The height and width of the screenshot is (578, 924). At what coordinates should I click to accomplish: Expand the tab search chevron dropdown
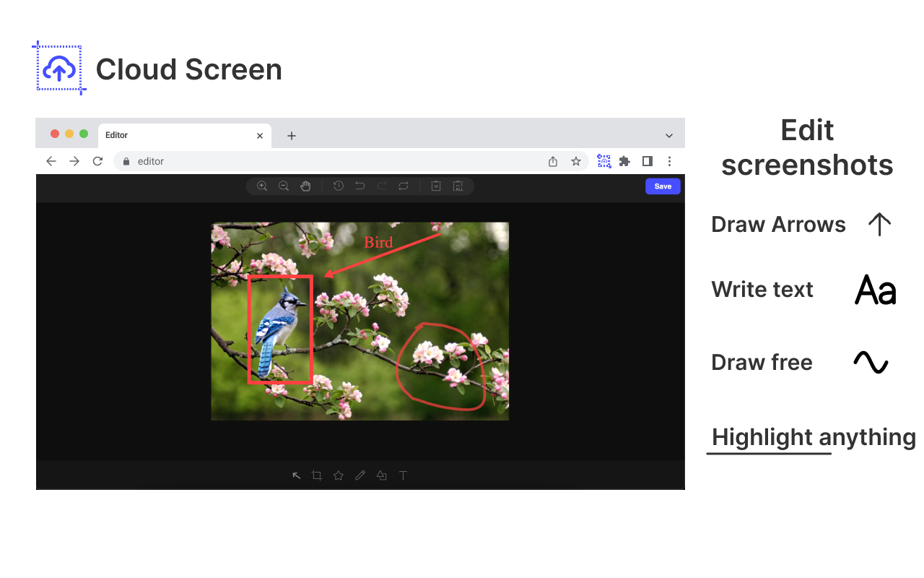click(669, 136)
